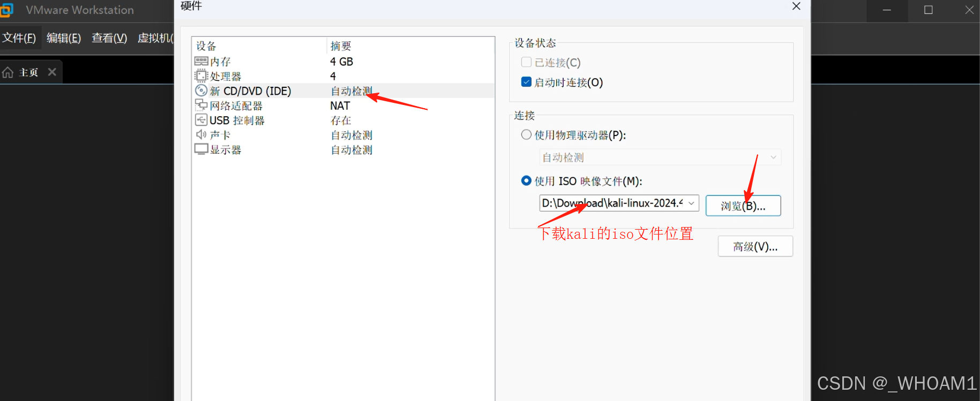
Task: Minimize the VMware Workstation window
Action: point(887,10)
